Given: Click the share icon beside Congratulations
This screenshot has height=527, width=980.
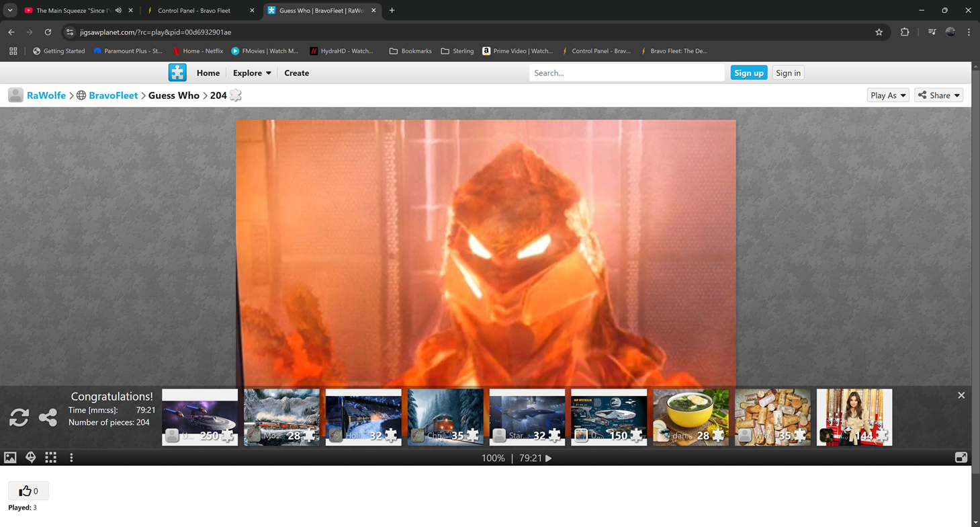Looking at the screenshot, I should [48, 417].
